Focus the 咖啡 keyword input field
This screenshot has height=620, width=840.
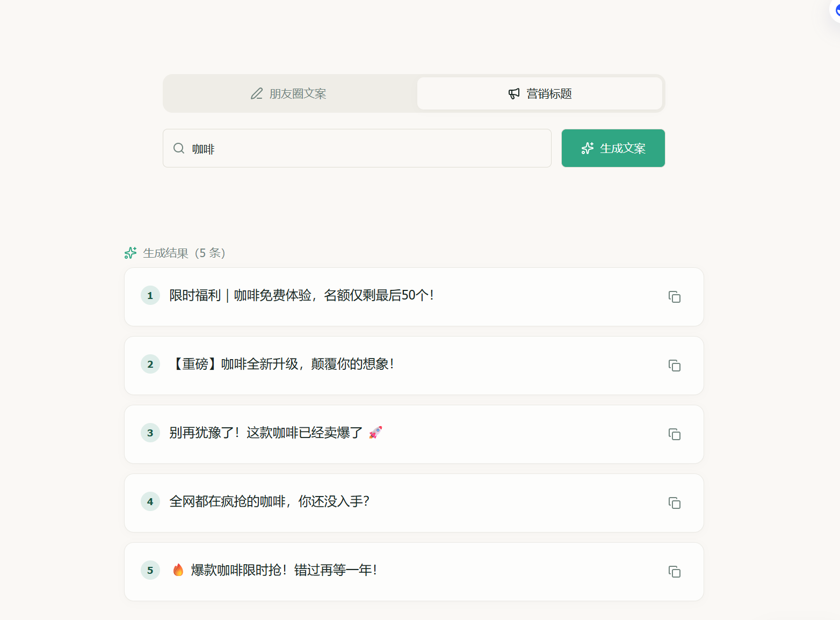pyautogui.click(x=357, y=148)
